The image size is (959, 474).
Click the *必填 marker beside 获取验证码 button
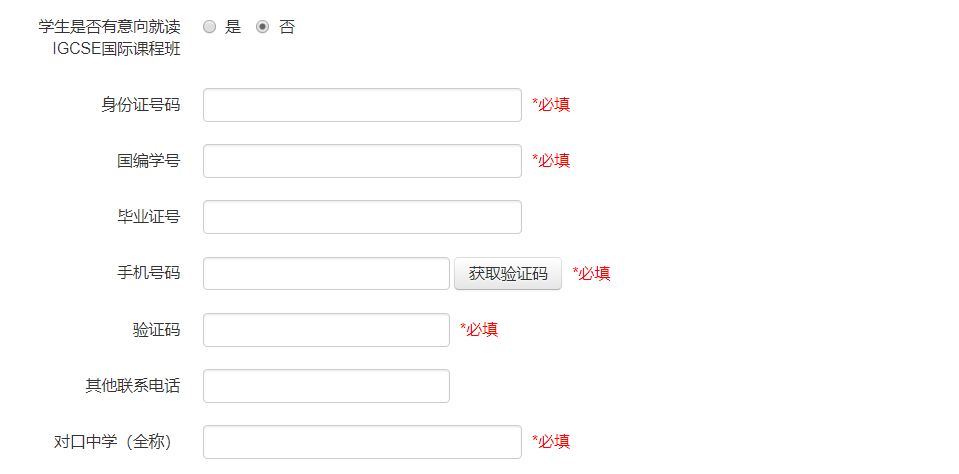591,274
